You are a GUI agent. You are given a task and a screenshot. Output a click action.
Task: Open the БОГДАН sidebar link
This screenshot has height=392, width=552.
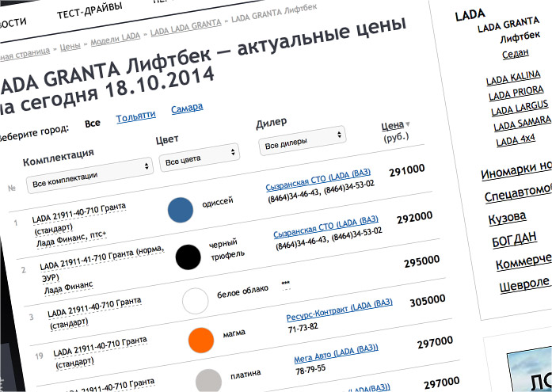pos(514,240)
